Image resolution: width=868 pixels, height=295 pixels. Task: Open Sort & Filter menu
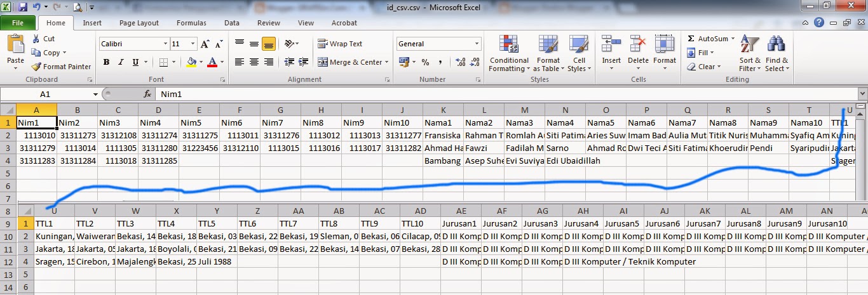click(x=750, y=54)
